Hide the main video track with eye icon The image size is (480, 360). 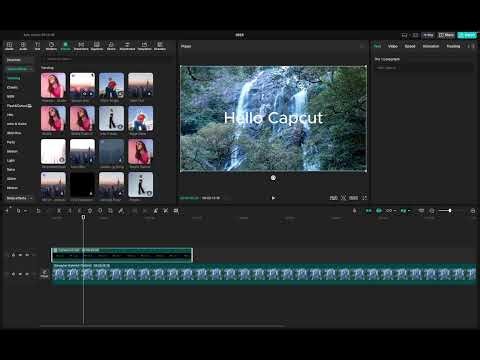pos(20,274)
